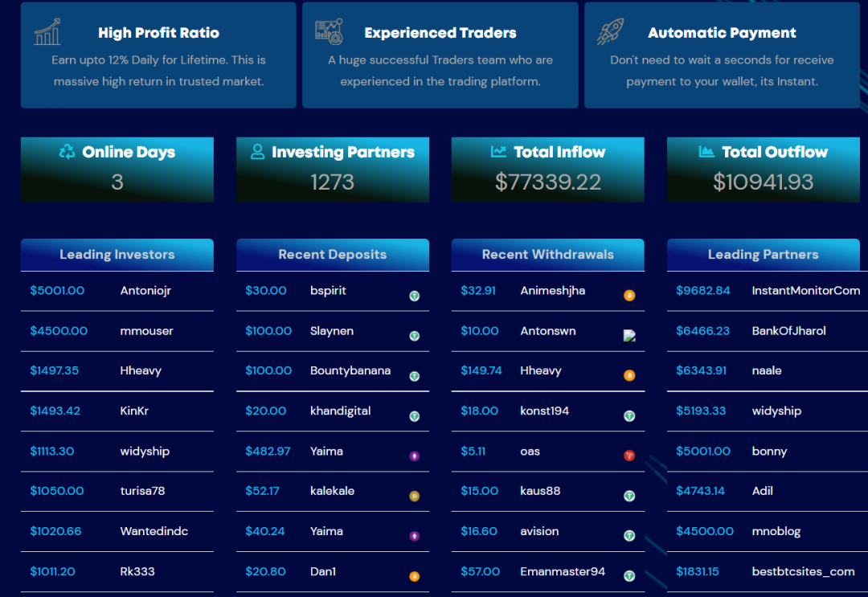Click the area chart icon beside Total Outflow

(x=707, y=152)
